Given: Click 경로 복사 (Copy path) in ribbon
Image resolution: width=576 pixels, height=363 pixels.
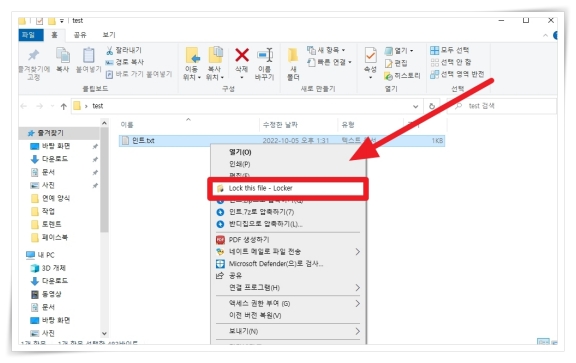Looking at the screenshot, I should point(125,62).
